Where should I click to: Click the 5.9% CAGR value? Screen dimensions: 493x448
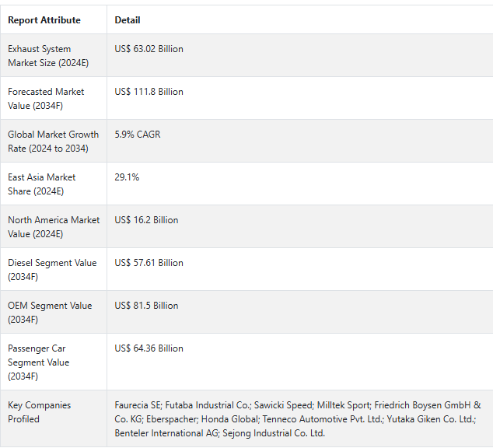tap(138, 135)
